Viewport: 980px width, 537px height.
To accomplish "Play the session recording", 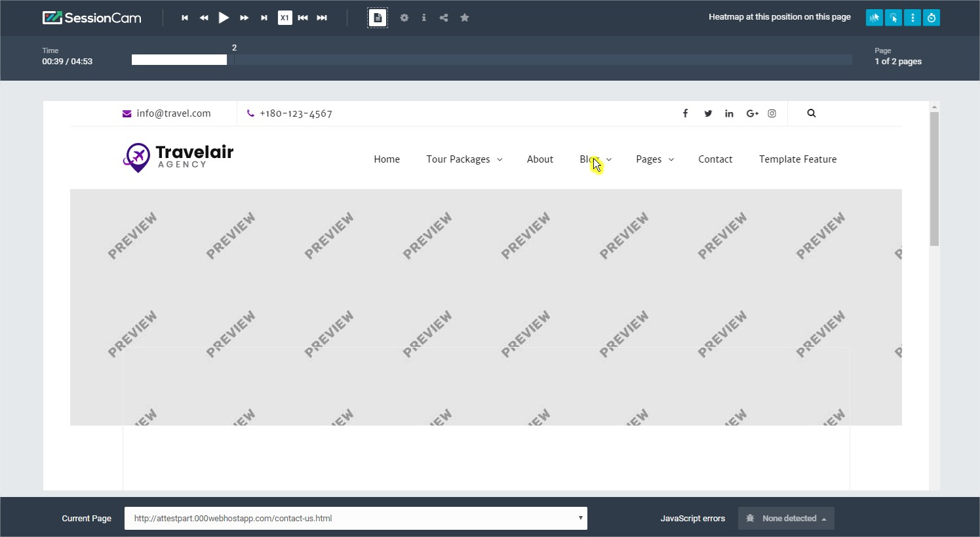I will click(224, 18).
